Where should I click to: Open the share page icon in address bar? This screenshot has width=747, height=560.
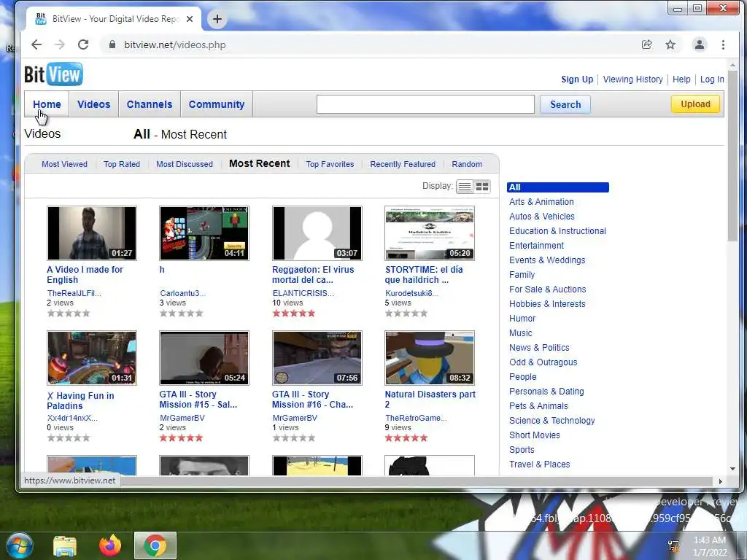(646, 44)
